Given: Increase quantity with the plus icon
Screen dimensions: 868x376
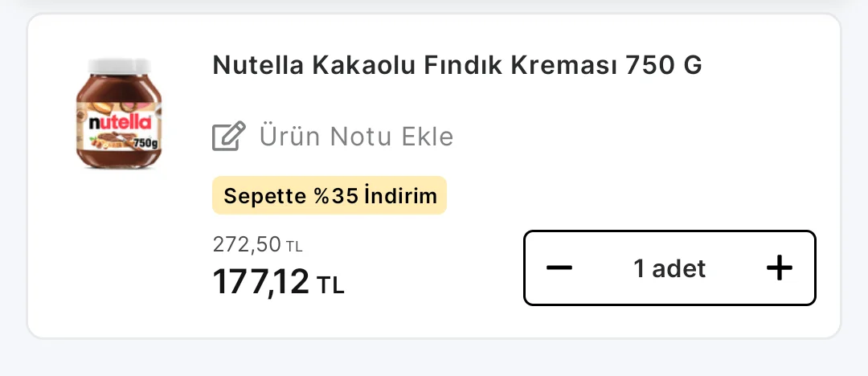Looking at the screenshot, I should [779, 268].
